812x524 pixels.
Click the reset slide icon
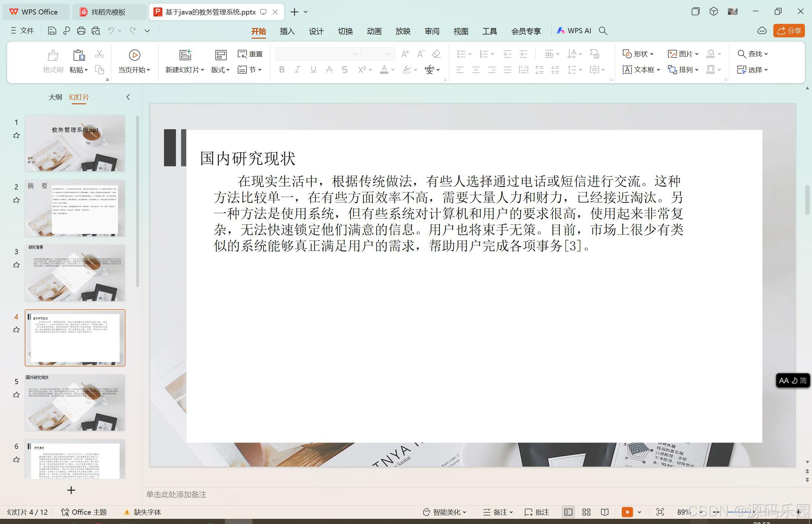click(x=250, y=54)
